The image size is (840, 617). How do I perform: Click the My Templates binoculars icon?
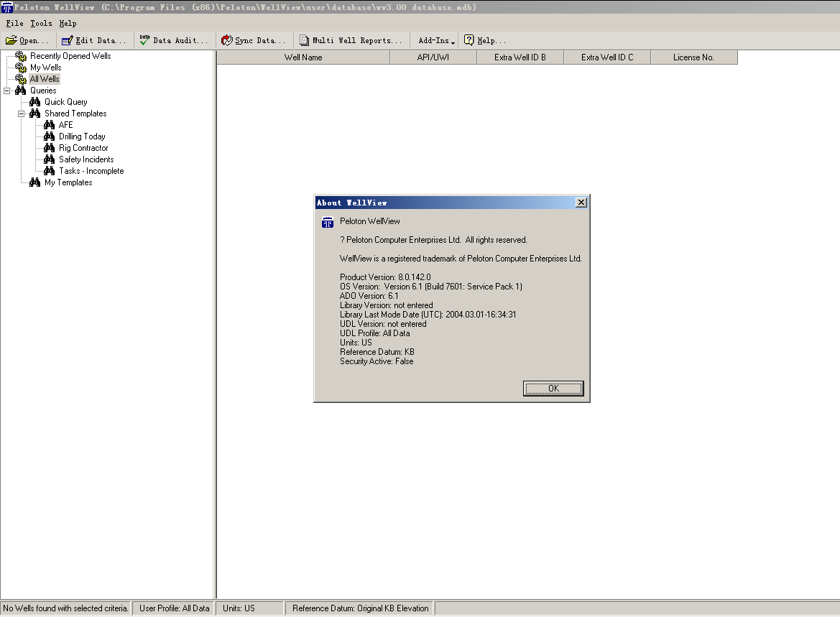pos(34,182)
